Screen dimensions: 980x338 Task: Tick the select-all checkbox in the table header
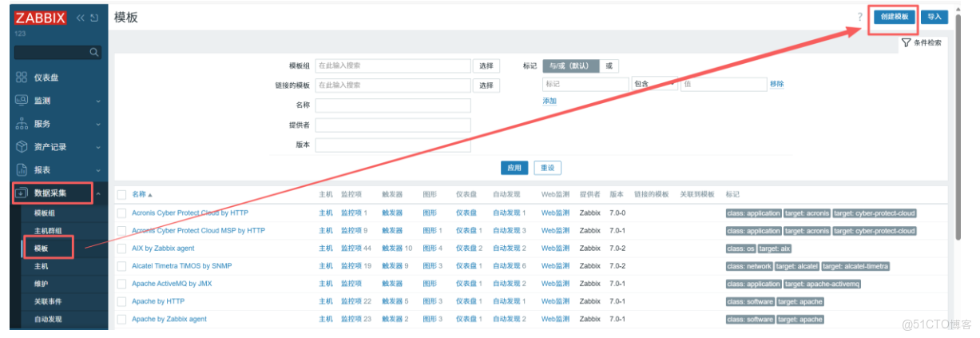[121, 194]
